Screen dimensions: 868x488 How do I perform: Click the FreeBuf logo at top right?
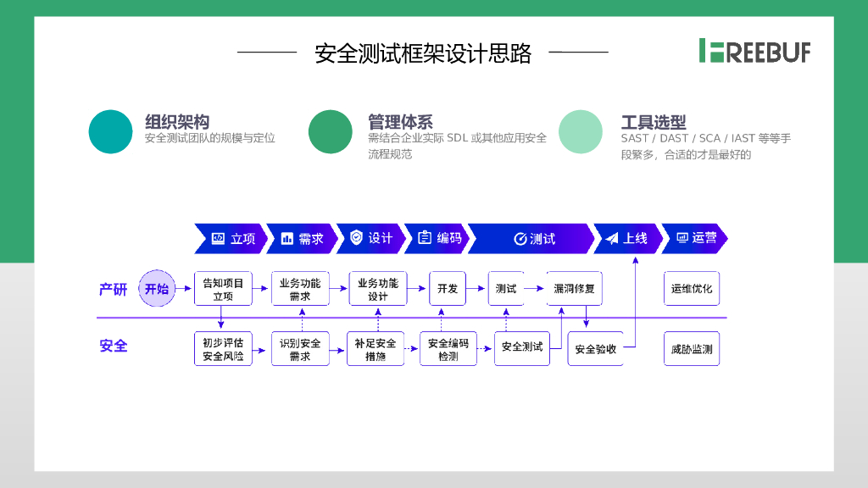point(754,51)
